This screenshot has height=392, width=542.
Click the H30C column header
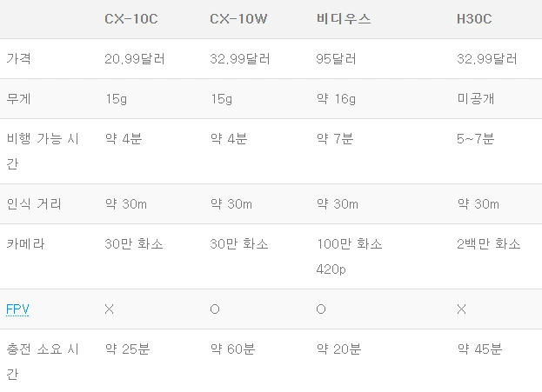point(474,19)
